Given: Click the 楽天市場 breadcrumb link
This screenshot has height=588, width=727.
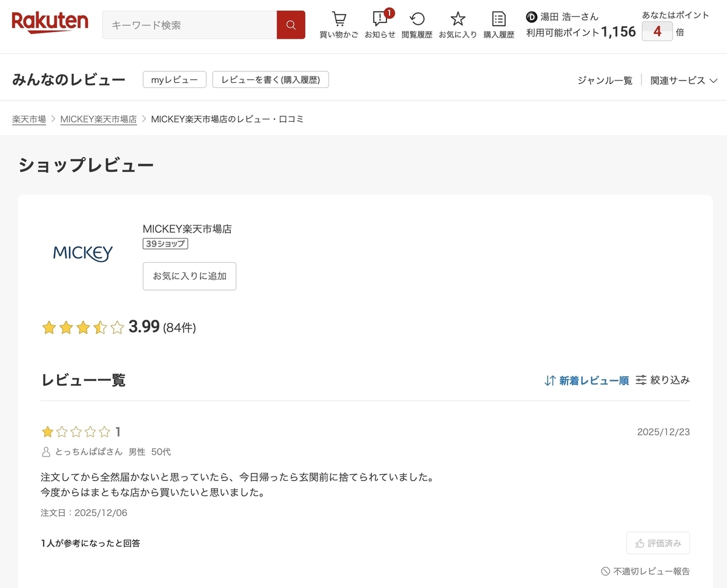Looking at the screenshot, I should point(29,119).
